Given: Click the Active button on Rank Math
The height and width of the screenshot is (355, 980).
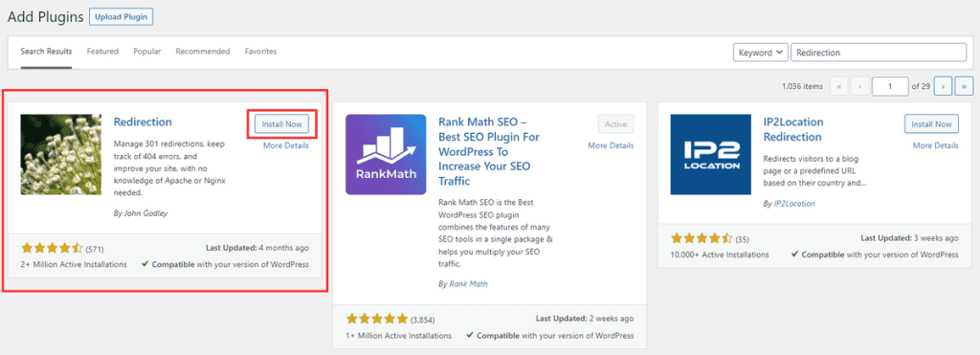Looking at the screenshot, I should coord(615,124).
